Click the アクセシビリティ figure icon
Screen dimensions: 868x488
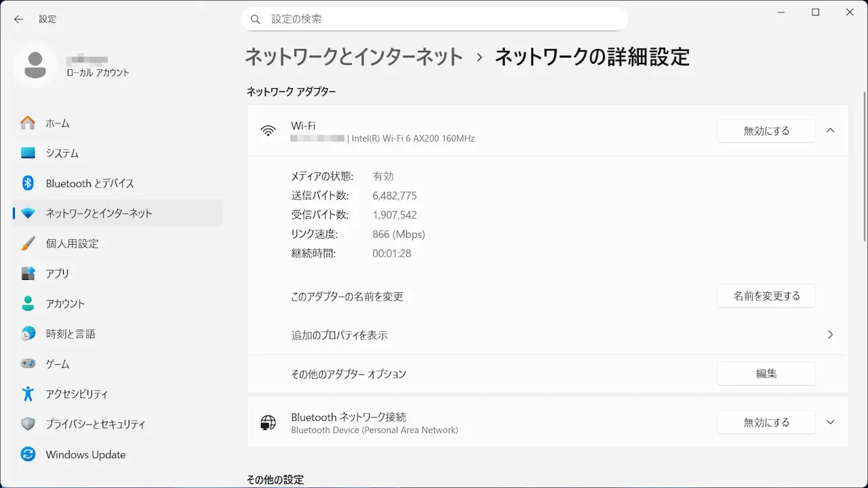pos(28,394)
